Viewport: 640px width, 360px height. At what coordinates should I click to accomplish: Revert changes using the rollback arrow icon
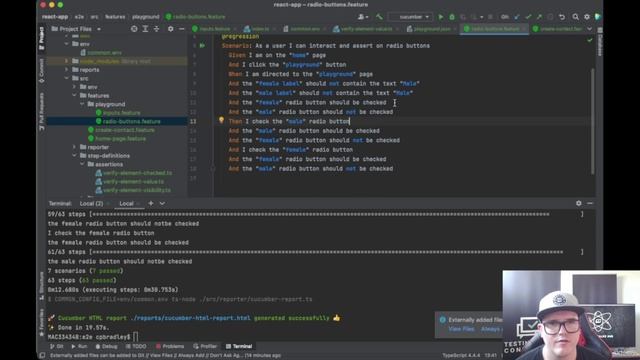[562, 17]
